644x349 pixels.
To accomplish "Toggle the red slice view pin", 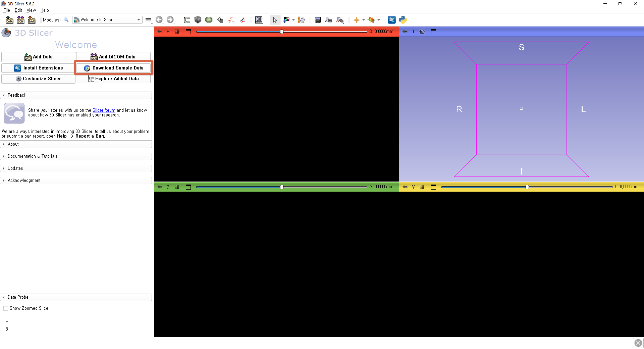I will [x=160, y=32].
